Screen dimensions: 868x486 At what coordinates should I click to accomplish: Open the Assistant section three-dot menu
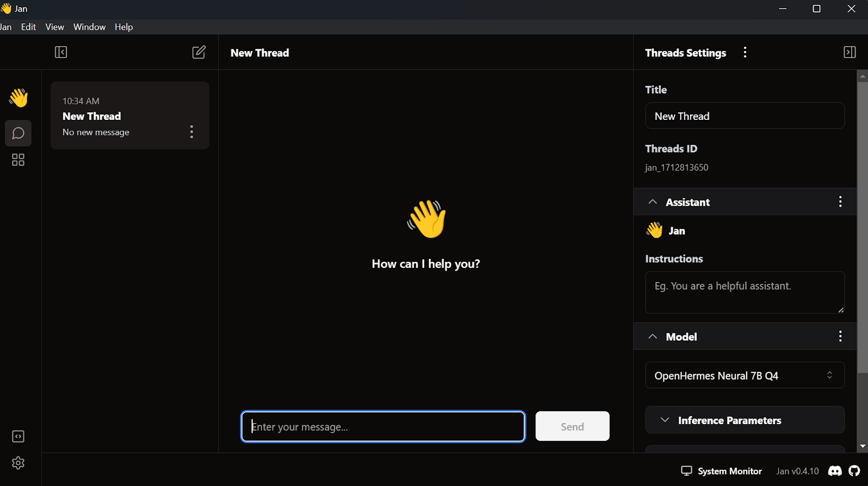click(840, 202)
